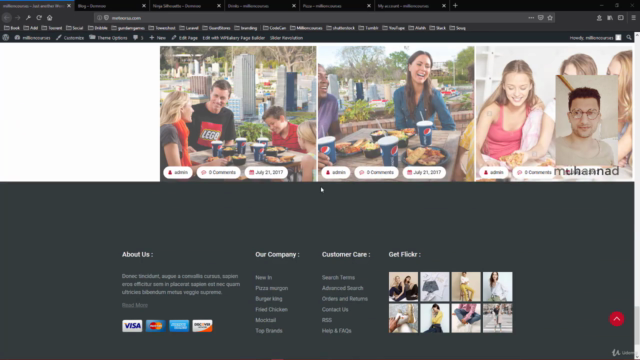Open the Social bookmarks folder
The height and width of the screenshot is (360, 640).
click(75, 28)
